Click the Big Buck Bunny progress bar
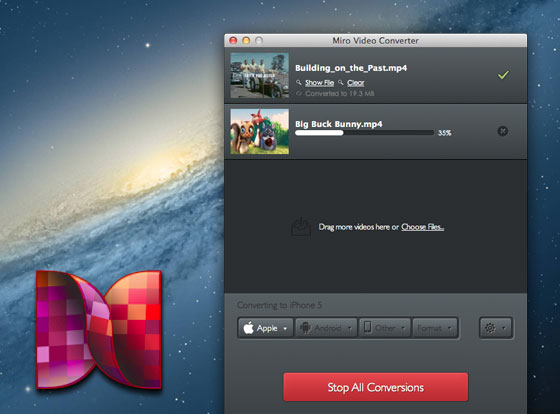Image resolution: width=560 pixels, height=414 pixels. click(x=364, y=133)
